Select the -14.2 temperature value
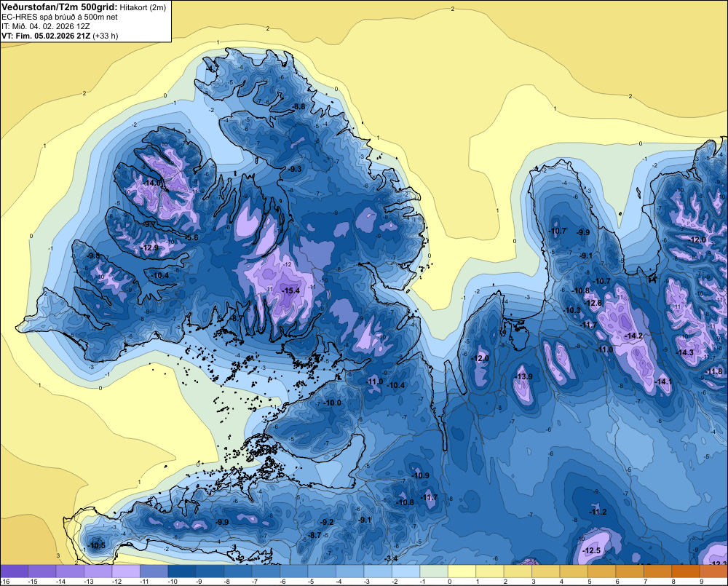This screenshot has width=728, height=586. click(634, 336)
